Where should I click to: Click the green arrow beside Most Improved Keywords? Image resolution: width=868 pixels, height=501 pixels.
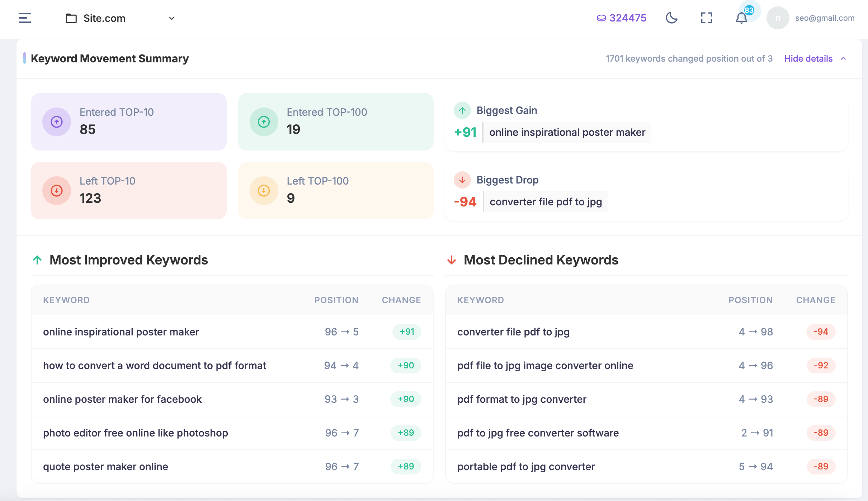click(37, 259)
